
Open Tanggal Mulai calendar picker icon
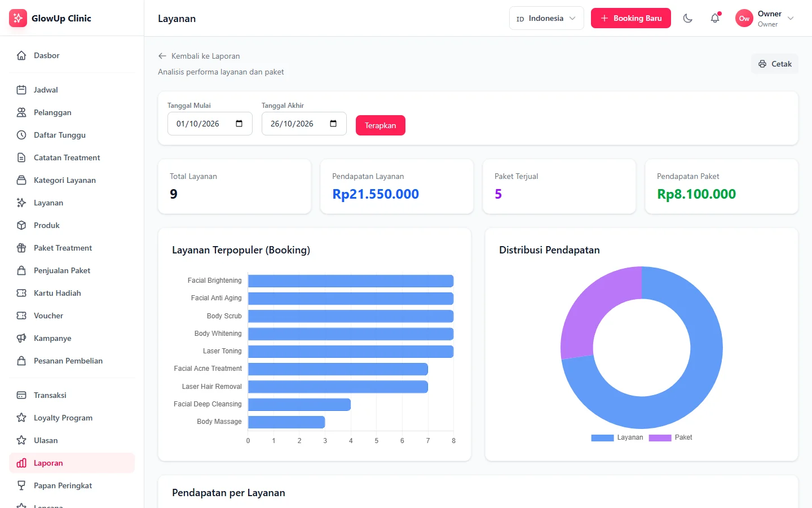pyautogui.click(x=239, y=124)
